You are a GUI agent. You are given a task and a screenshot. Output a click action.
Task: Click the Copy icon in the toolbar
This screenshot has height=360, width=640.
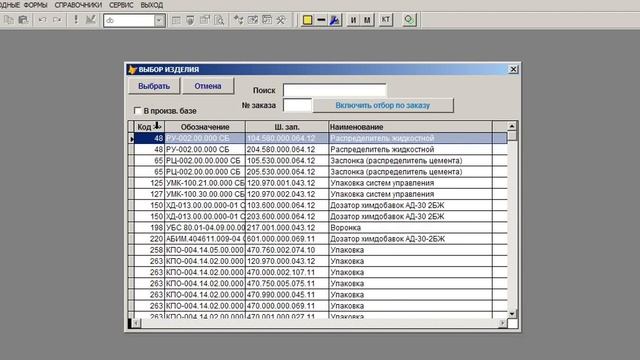(9, 20)
